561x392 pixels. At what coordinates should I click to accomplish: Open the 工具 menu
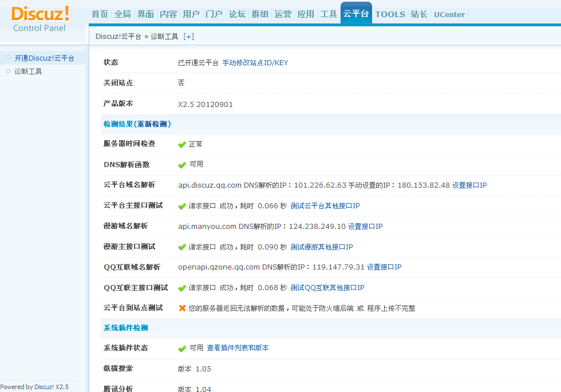click(x=329, y=14)
